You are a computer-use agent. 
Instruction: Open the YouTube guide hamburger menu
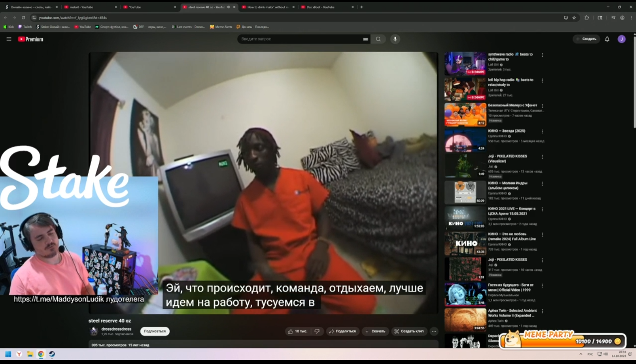pos(9,39)
